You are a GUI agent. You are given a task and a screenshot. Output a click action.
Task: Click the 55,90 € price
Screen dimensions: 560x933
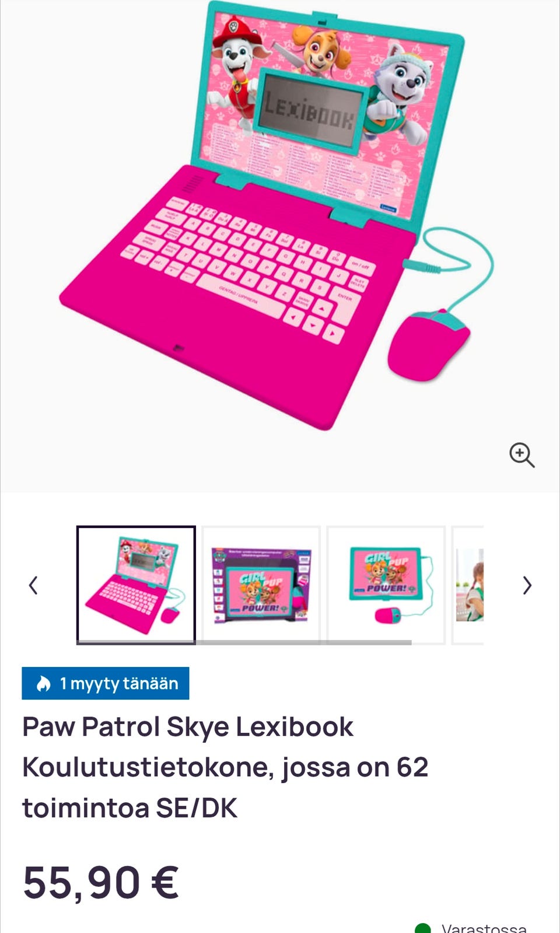(100, 882)
